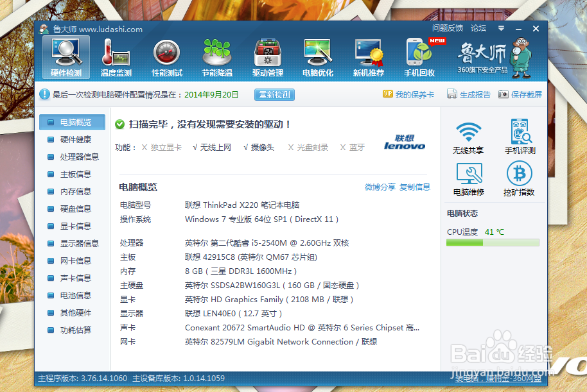The height and width of the screenshot is (392, 587).
Task: Select 电脑概览 in the sidebar
Action: 73,123
